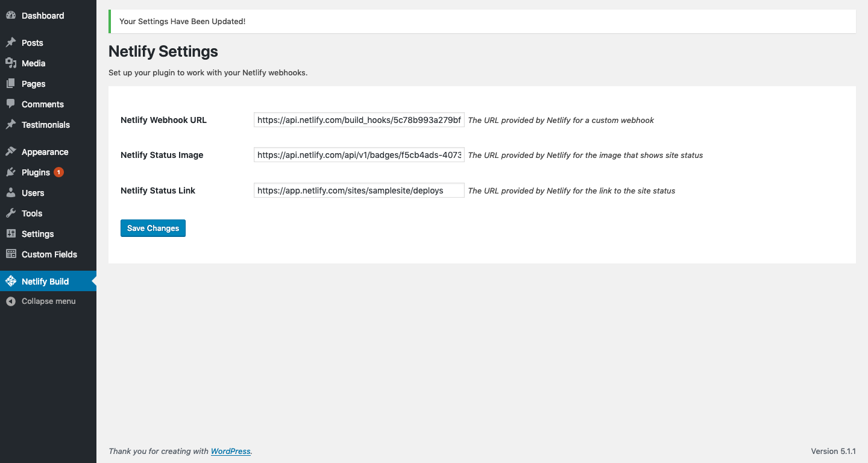The height and width of the screenshot is (463, 868).
Task: Click the Netlify Webhook URL label
Action: pos(163,120)
